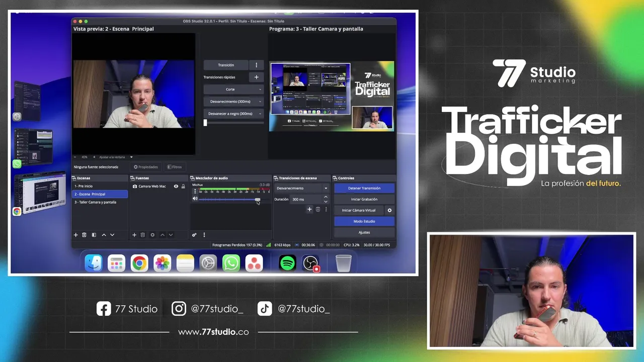Image resolution: width=644 pixels, height=362 pixels.
Task: Move scene down in Escenas panel
Action: [x=112, y=235]
